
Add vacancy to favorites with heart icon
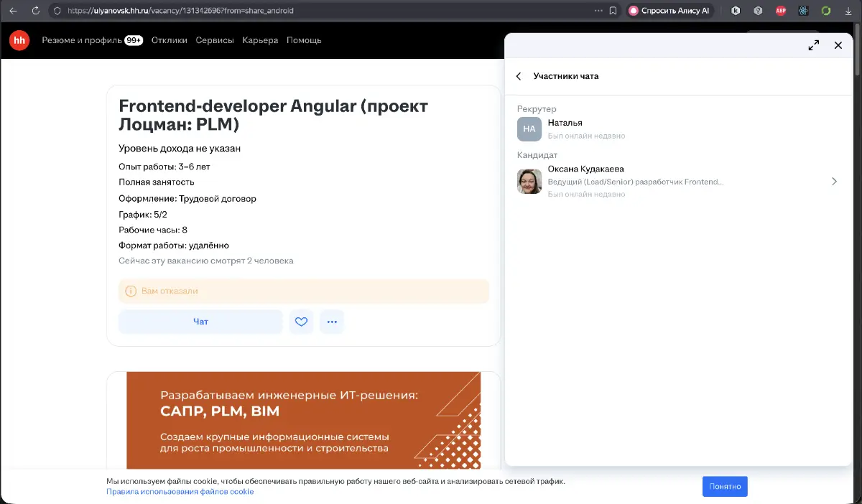301,322
